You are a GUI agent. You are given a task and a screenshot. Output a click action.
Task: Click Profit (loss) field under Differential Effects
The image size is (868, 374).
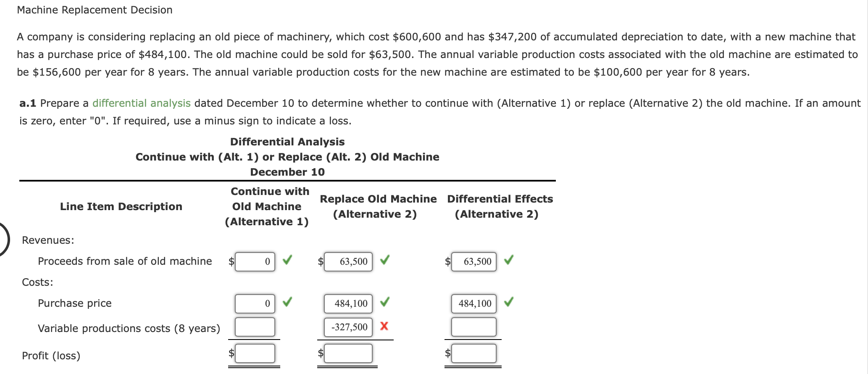click(x=473, y=353)
